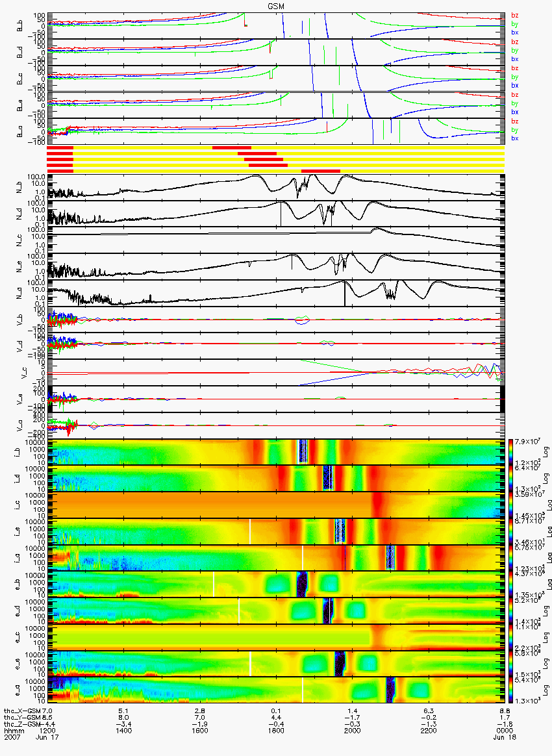552x756 pixels.
Task: Click the bx legend of B_c panel
Action: 515,85
